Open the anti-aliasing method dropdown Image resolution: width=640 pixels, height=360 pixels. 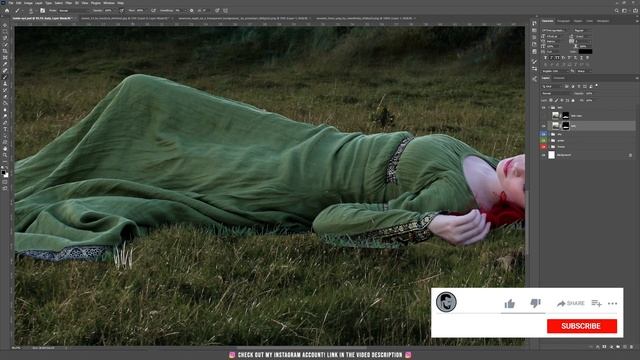click(x=584, y=71)
